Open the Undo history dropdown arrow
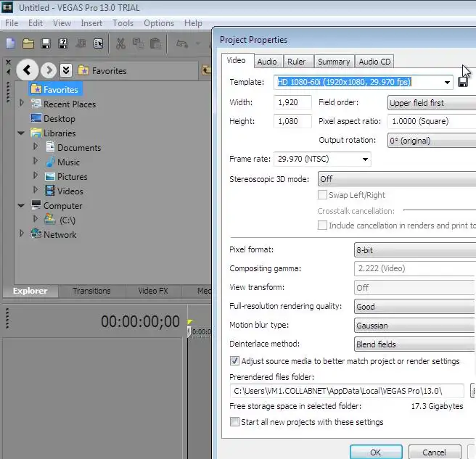476x459 pixels. [x=198, y=44]
